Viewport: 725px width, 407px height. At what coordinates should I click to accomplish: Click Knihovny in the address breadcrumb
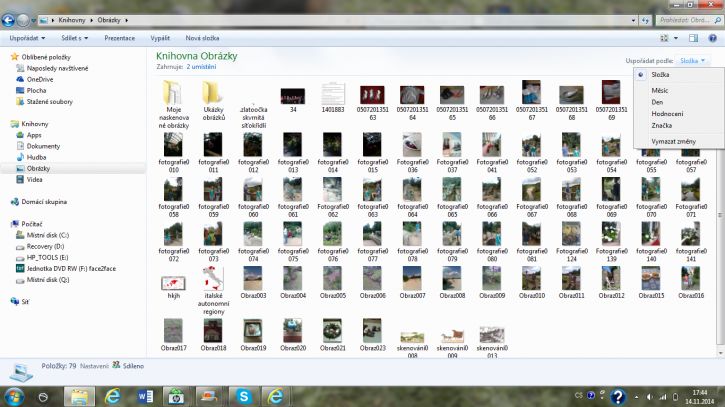pos(72,20)
